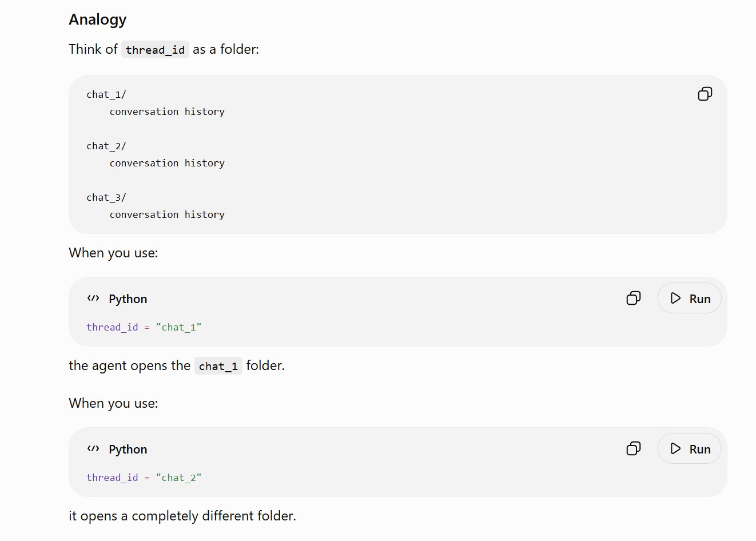
Task: Select the Python label above chat_1 code
Action: click(x=128, y=299)
